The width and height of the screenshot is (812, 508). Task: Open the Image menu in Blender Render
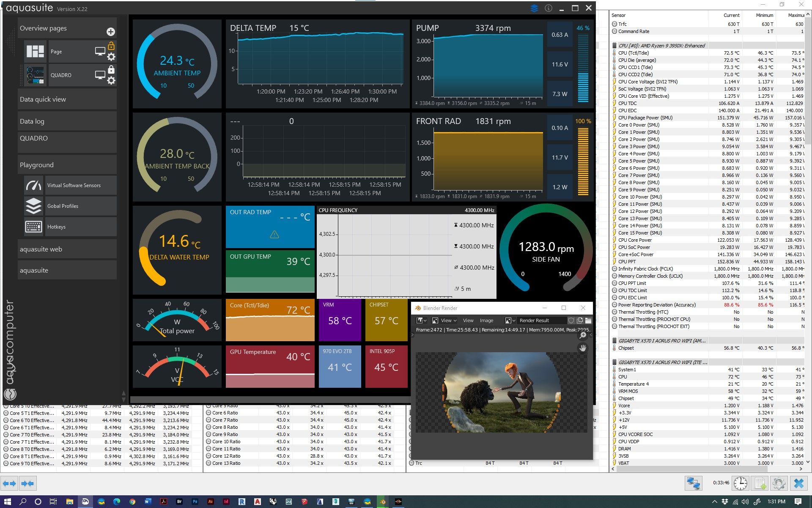tap(486, 320)
